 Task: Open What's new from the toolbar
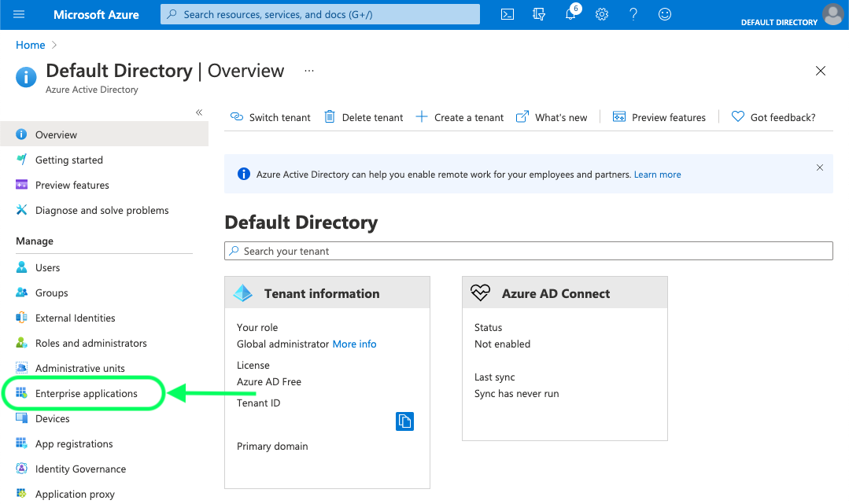point(552,117)
